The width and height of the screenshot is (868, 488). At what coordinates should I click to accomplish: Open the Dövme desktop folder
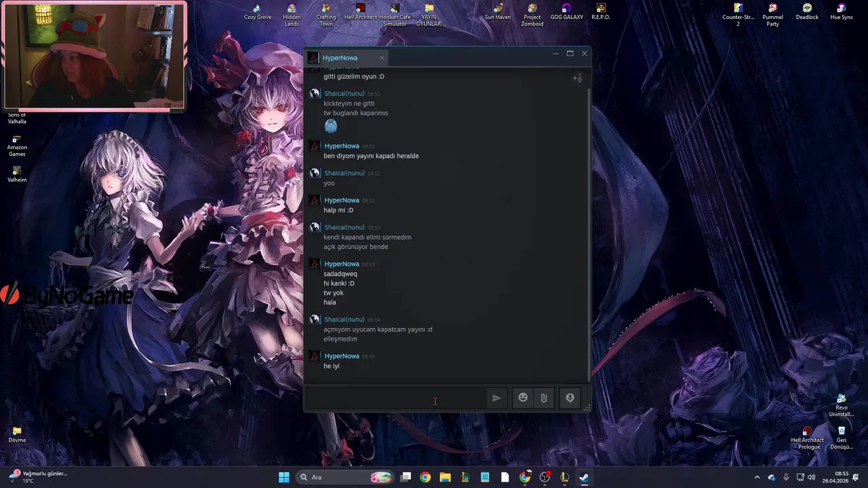coord(17,434)
